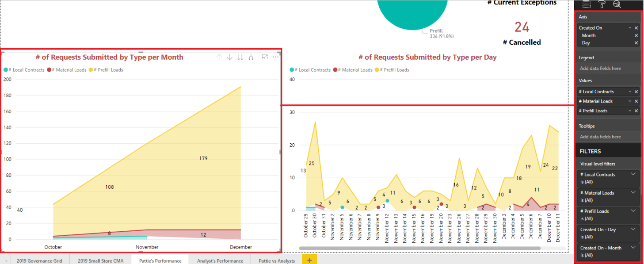Expand all down one level fork icon
Screen dimensions: 644x264
click(251, 57)
